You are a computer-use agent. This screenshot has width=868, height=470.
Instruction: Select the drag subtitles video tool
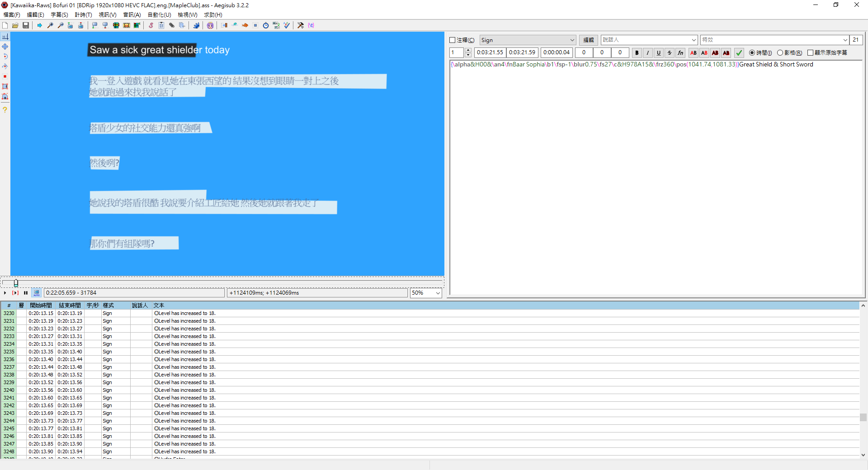pos(5,47)
